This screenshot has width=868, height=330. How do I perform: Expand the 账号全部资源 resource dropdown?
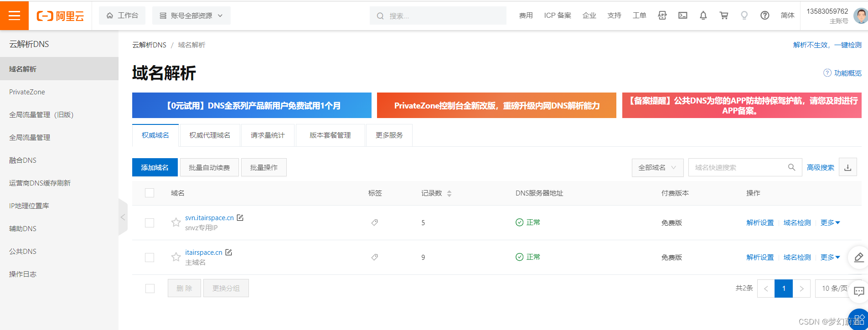coord(191,15)
